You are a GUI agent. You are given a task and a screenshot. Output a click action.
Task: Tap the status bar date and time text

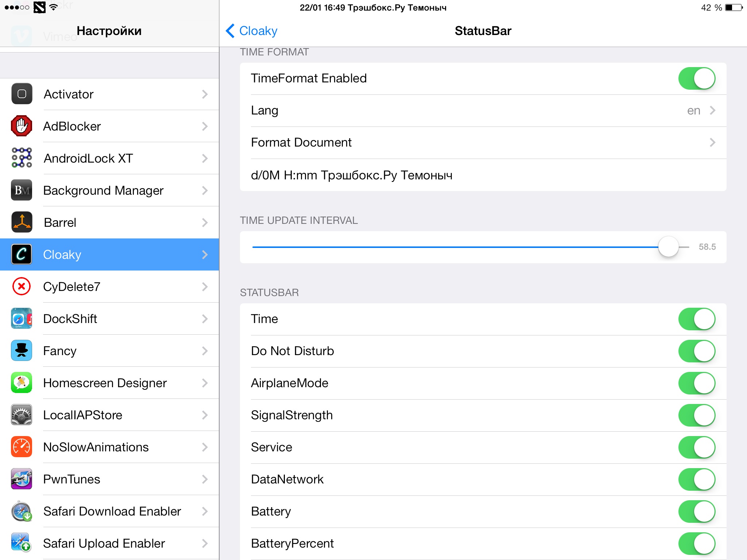click(373, 8)
